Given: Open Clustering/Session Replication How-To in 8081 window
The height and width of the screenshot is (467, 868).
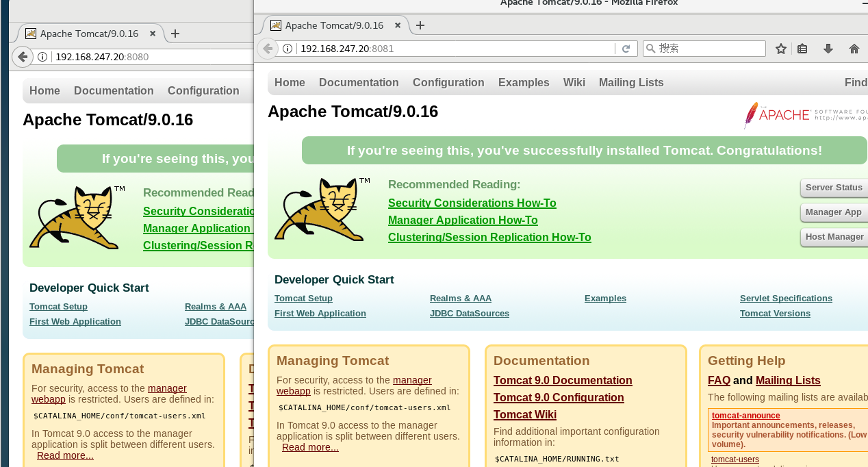Looking at the screenshot, I should [x=489, y=237].
